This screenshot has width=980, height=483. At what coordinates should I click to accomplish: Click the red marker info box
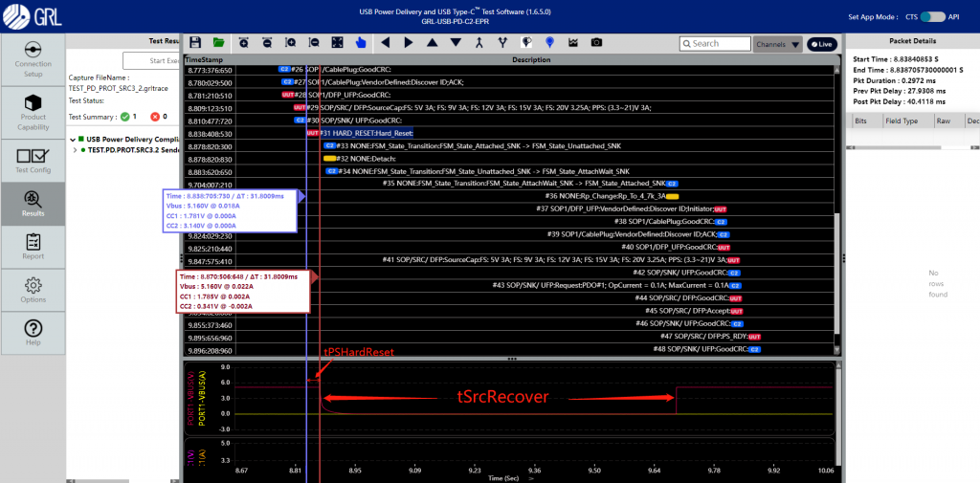point(243,291)
